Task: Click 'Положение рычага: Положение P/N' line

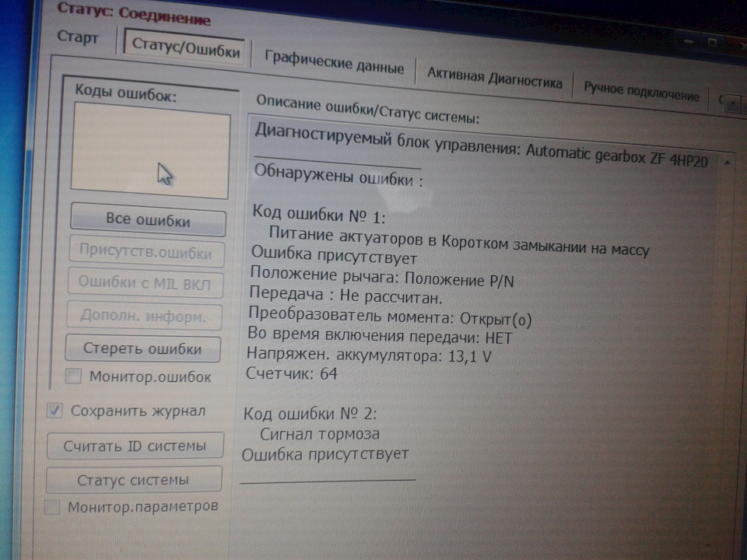Action: click(x=382, y=277)
